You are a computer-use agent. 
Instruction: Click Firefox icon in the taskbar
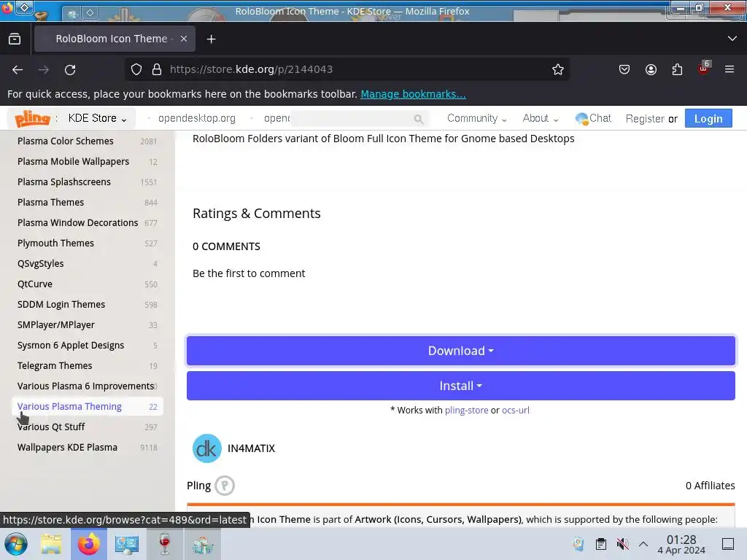pyautogui.click(x=89, y=544)
